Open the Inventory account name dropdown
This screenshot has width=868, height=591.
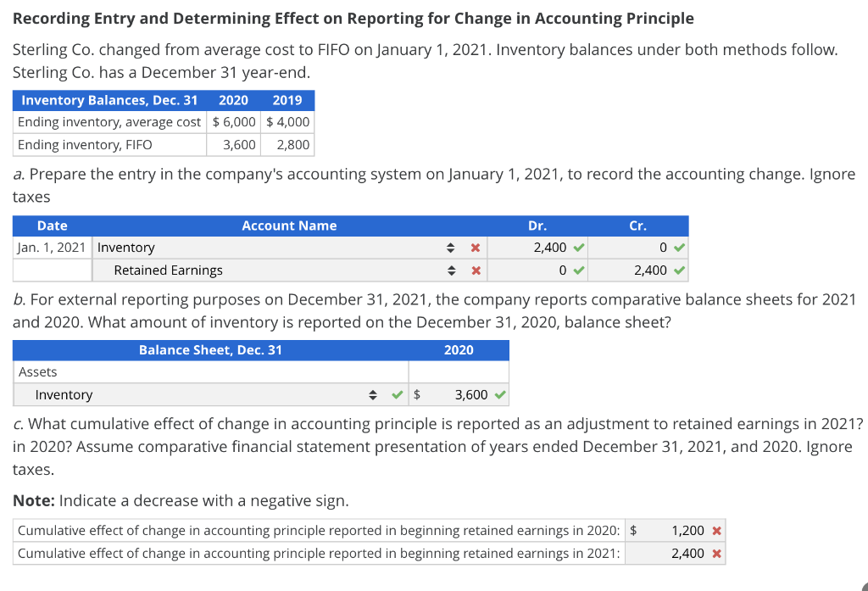click(x=451, y=248)
